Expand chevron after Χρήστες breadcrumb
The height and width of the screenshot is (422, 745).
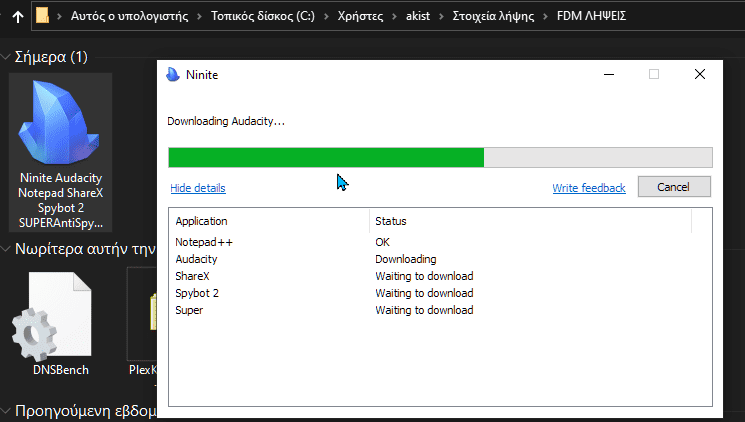pos(395,17)
